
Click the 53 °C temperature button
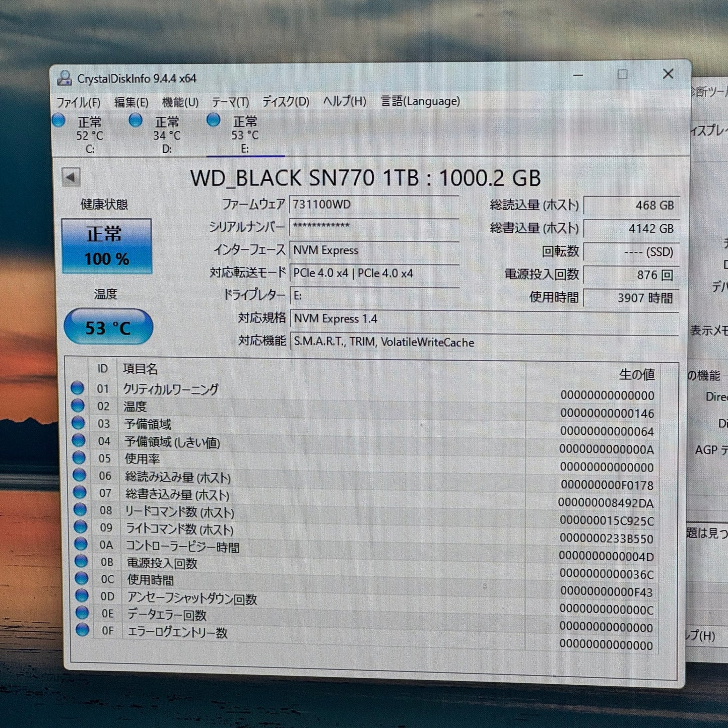[108, 327]
